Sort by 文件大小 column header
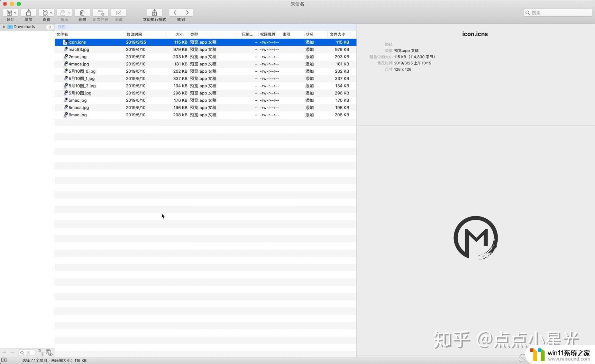This screenshot has width=595, height=364. 339,34
